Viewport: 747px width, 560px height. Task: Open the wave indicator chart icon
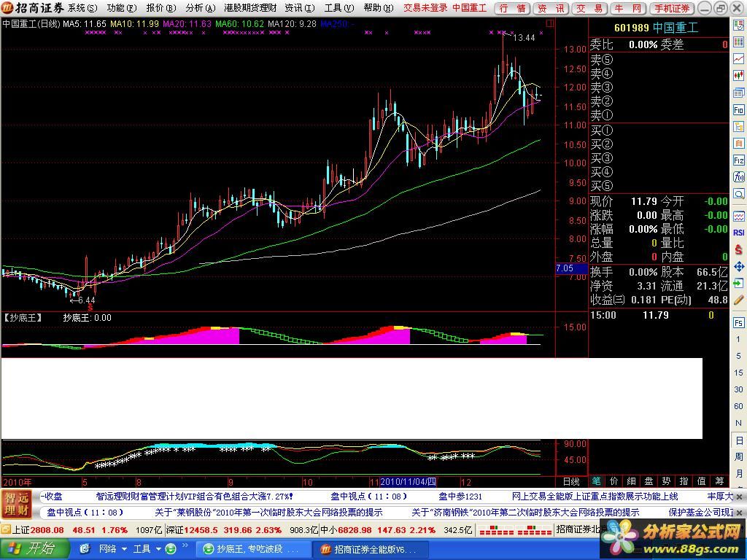(738, 216)
